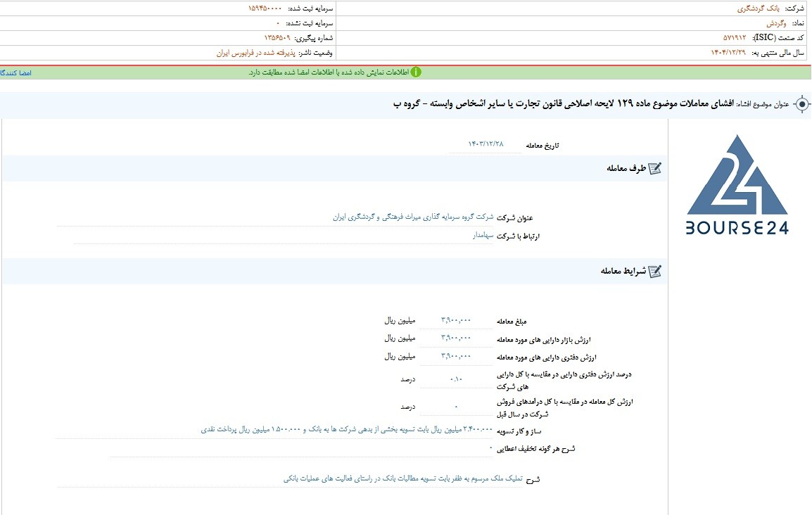Click the بانک گردشگری company name
812x515 pixels.
pos(758,9)
